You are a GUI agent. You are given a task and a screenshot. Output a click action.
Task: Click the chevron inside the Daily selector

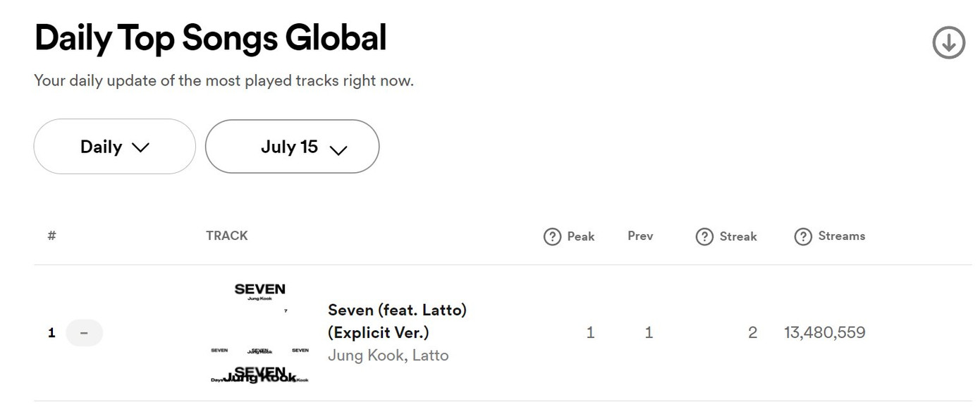(x=141, y=147)
